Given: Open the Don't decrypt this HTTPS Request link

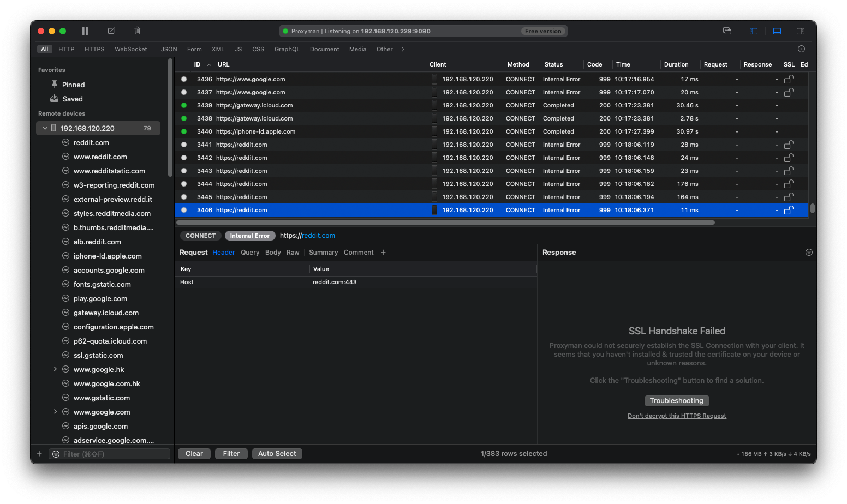Looking at the screenshot, I should pyautogui.click(x=677, y=415).
